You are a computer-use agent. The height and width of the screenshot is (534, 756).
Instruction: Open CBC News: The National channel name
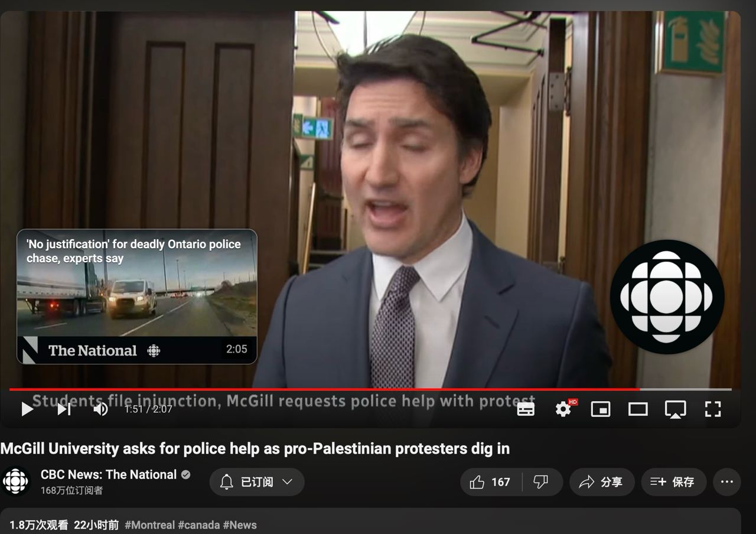pyautogui.click(x=109, y=474)
